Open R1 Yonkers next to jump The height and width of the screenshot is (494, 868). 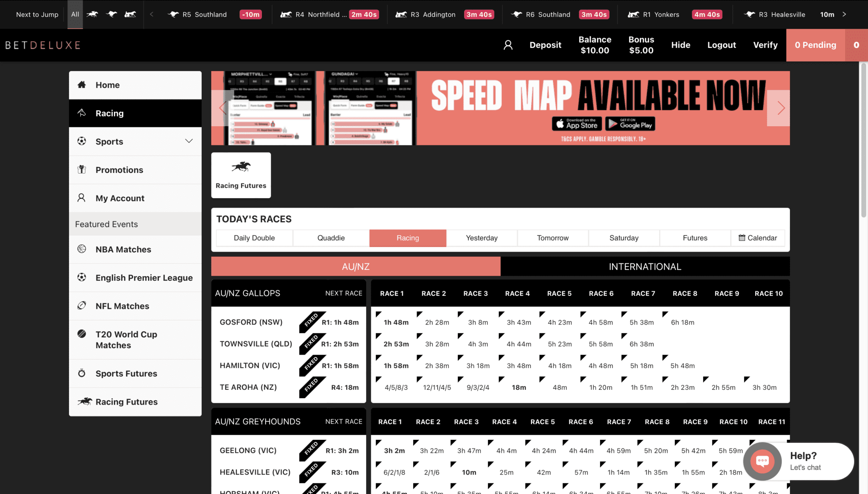pyautogui.click(x=675, y=14)
